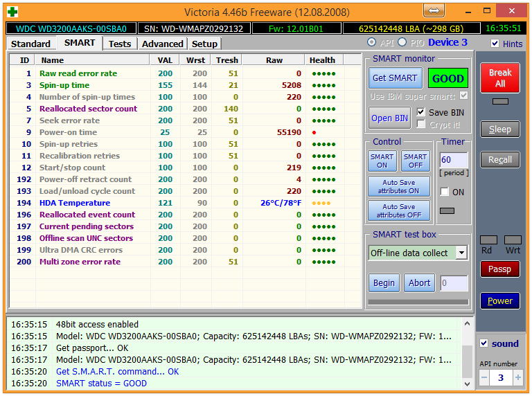Click the Health column header
Image resolution: width=532 pixels, height=396 pixels.
tap(324, 60)
